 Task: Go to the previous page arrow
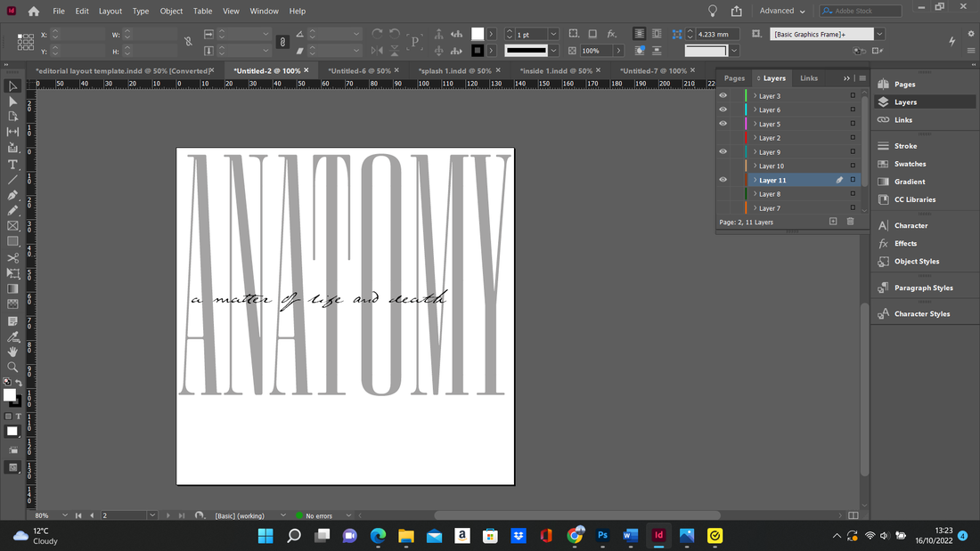tap(92, 515)
